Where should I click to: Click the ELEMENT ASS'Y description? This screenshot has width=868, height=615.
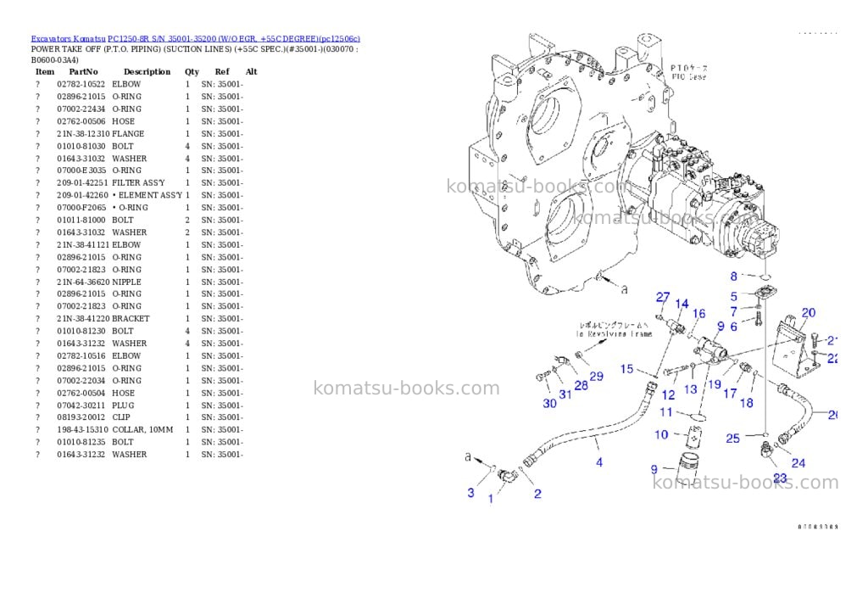pos(150,195)
